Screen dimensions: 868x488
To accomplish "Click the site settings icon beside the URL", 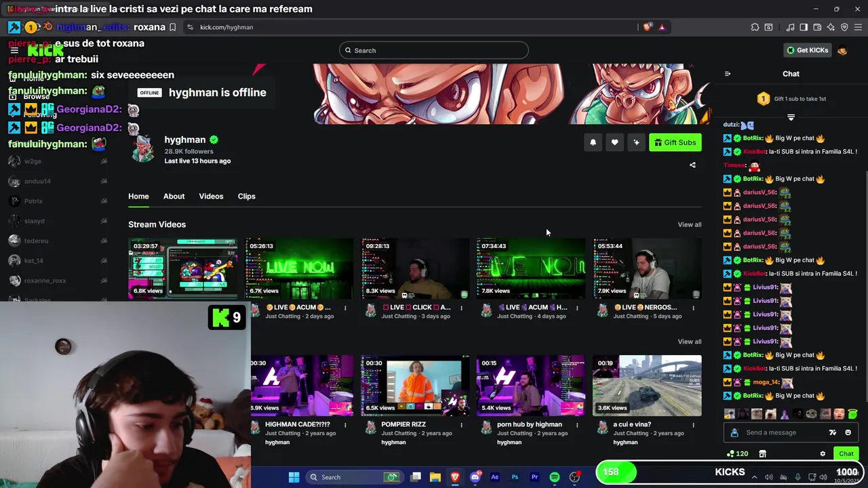I will [190, 27].
